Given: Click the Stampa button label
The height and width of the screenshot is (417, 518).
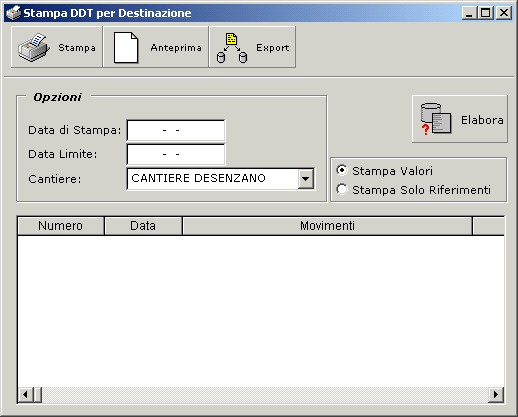Looking at the screenshot, I should click(77, 48).
